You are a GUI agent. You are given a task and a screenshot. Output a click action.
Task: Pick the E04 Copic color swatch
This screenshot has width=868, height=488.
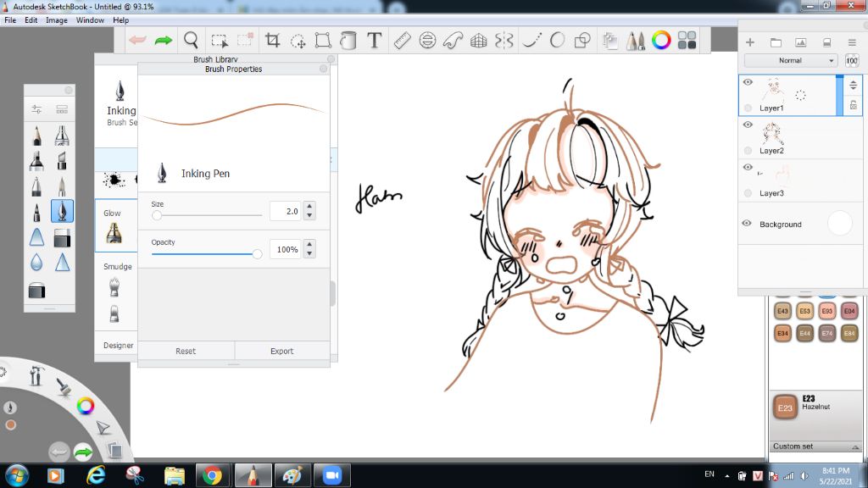click(x=849, y=311)
